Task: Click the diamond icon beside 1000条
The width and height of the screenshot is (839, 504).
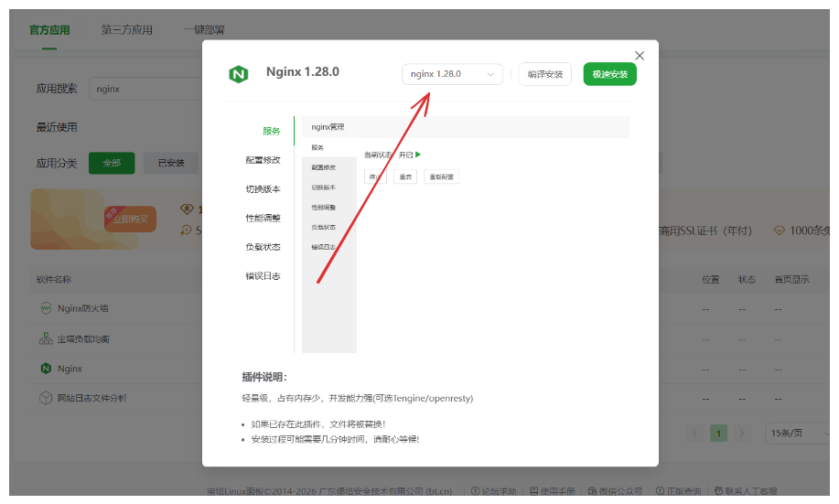Action: (780, 231)
